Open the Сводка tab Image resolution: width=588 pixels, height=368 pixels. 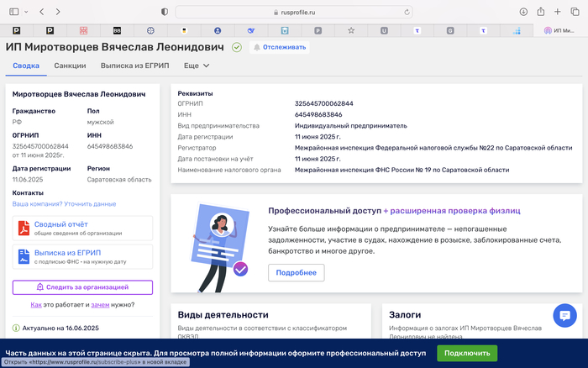click(26, 66)
